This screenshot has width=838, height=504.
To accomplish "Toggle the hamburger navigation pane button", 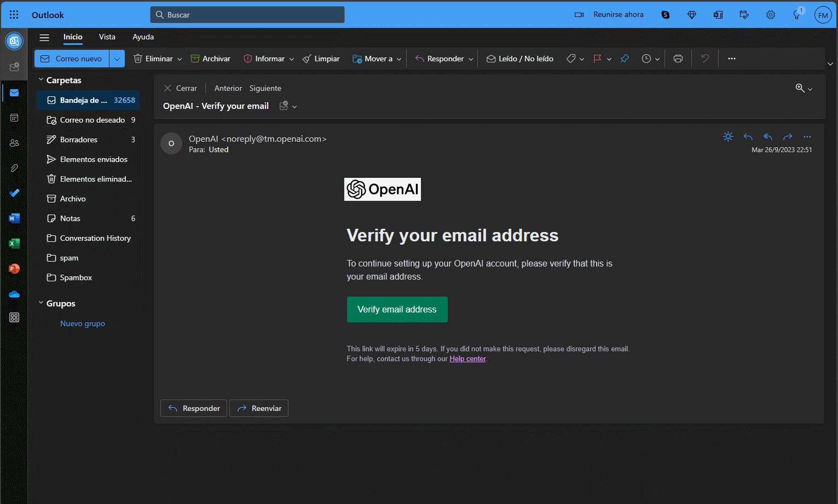I will point(44,37).
